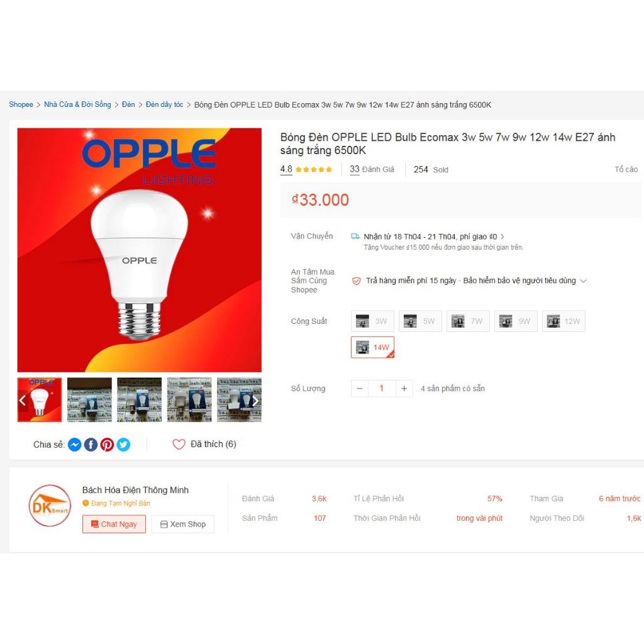Show next thumbnails with right arrow
Image resolution: width=644 pixels, height=644 pixels.
point(255,401)
